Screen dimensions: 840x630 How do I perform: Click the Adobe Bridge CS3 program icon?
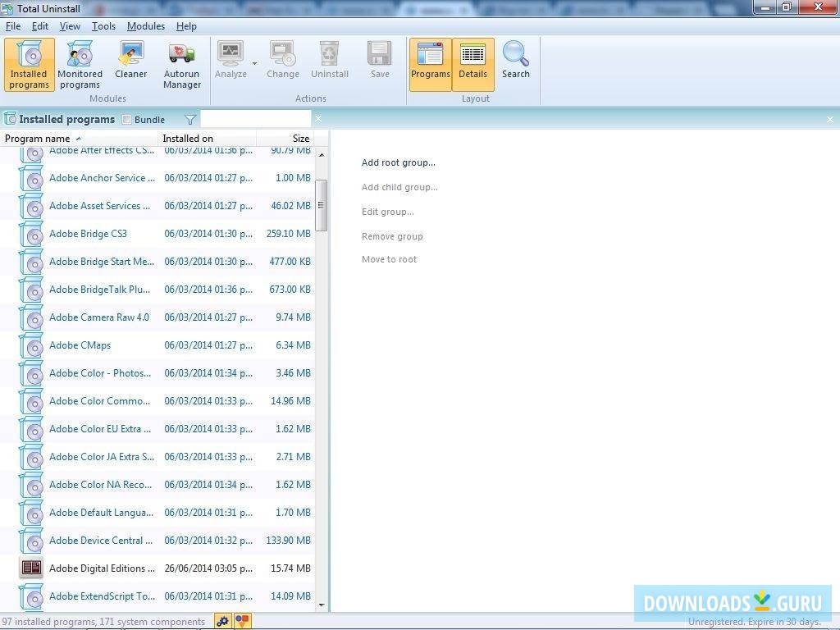[31, 235]
